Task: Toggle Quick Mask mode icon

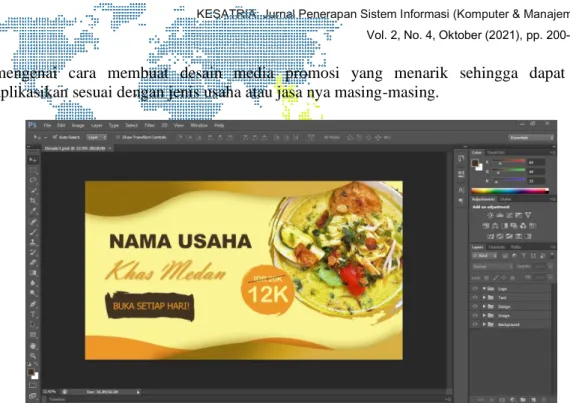Action: pos(33,385)
